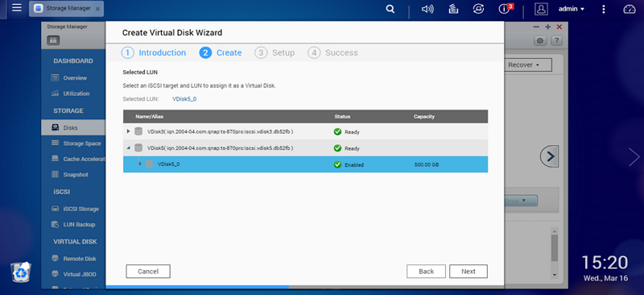Click the Cancel button
This screenshot has height=295, width=644.
[x=148, y=272]
